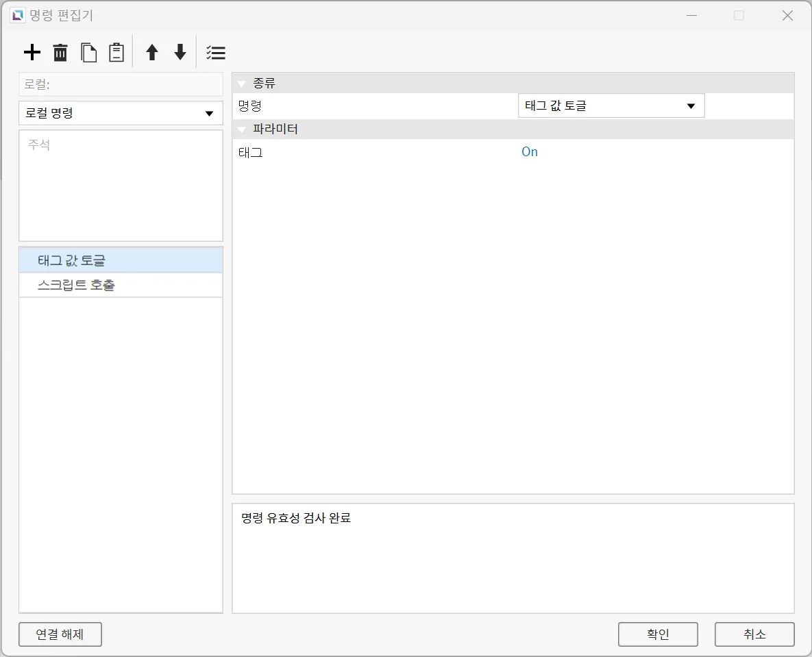This screenshot has height=657, width=812.
Task: Collapse the 파라미터 section
Action: coord(242,129)
